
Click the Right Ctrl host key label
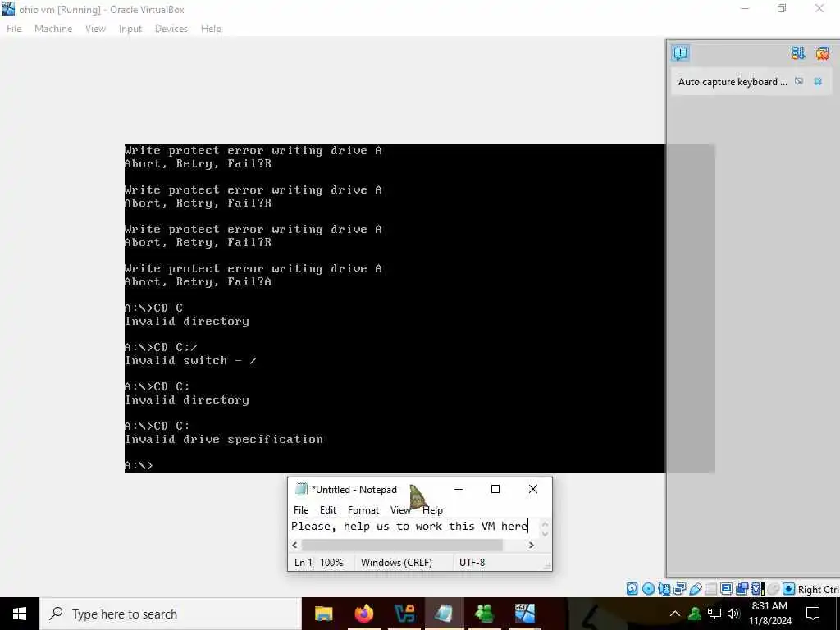[x=818, y=590]
